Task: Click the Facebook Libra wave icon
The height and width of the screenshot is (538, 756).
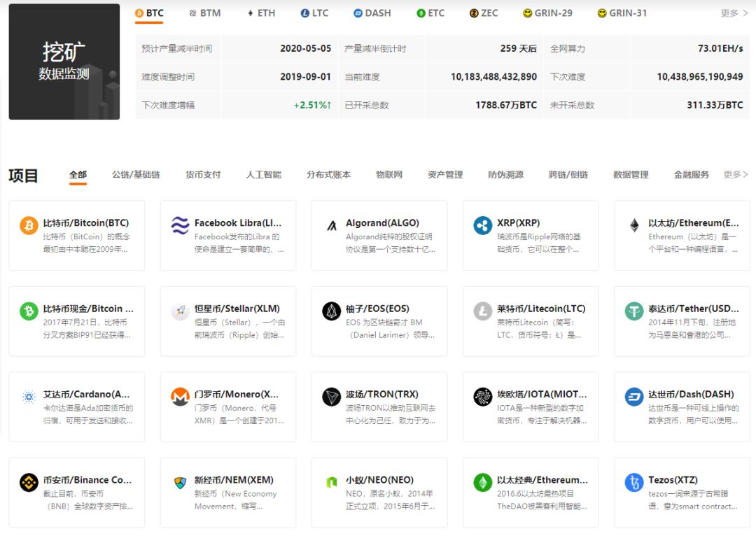Action: (181, 225)
